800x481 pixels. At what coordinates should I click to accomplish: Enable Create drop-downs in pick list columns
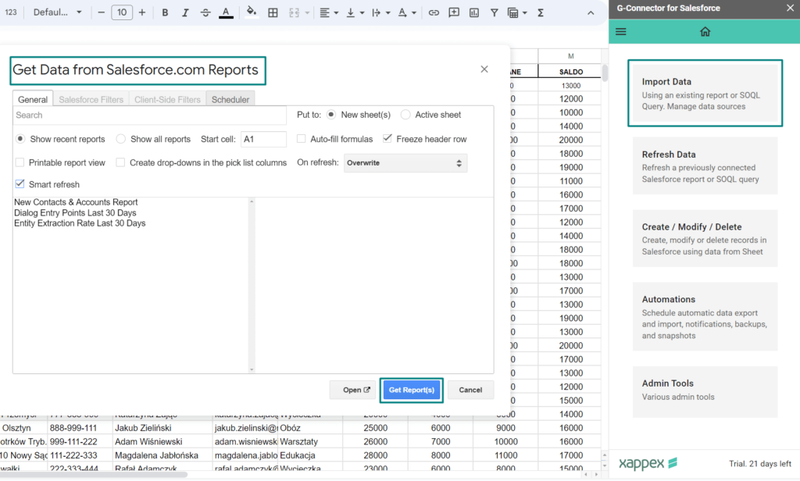[x=120, y=163]
